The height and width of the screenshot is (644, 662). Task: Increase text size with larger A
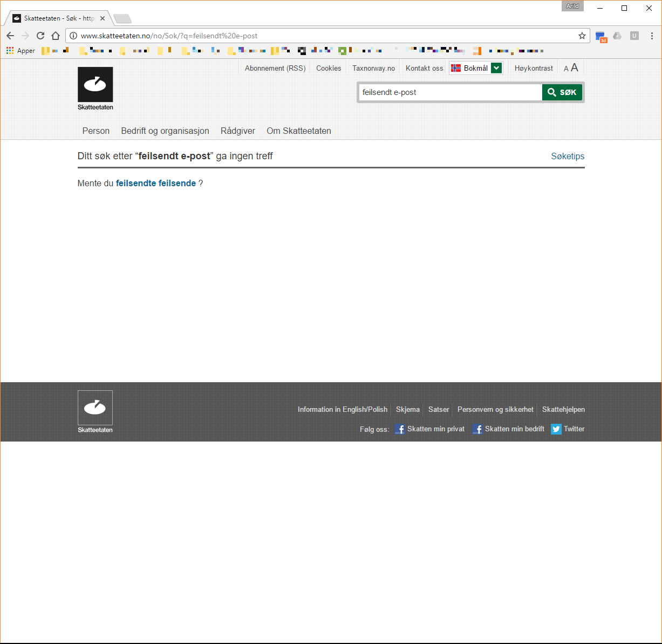tap(575, 67)
